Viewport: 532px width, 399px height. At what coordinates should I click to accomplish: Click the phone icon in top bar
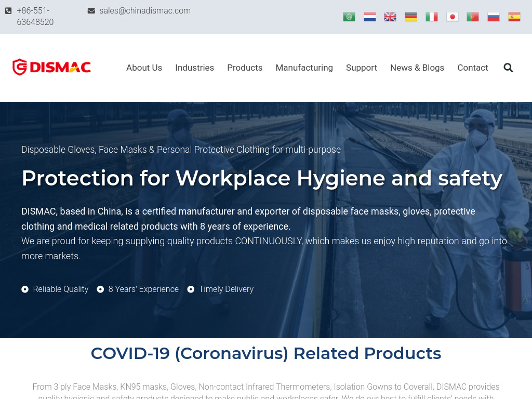(x=8, y=11)
